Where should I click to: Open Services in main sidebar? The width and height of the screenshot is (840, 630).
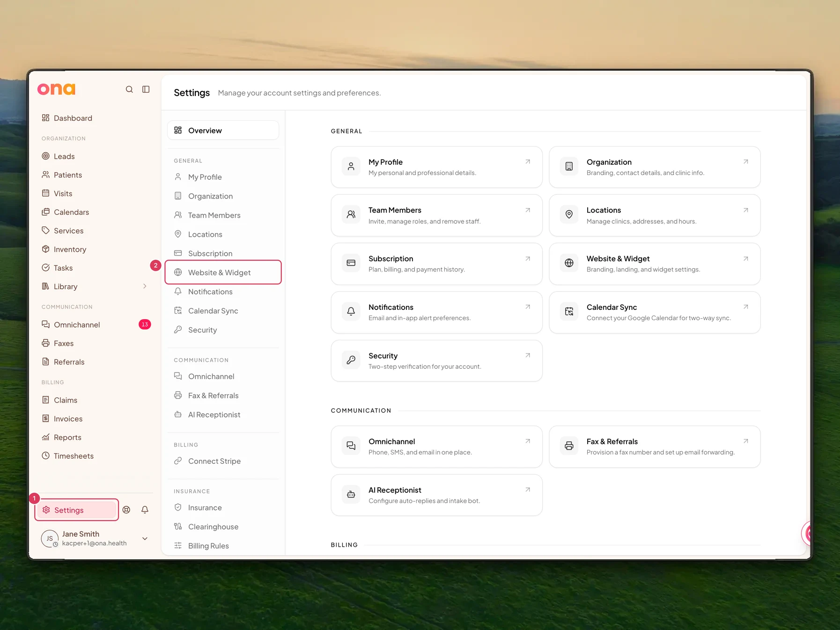tap(95, 231)
